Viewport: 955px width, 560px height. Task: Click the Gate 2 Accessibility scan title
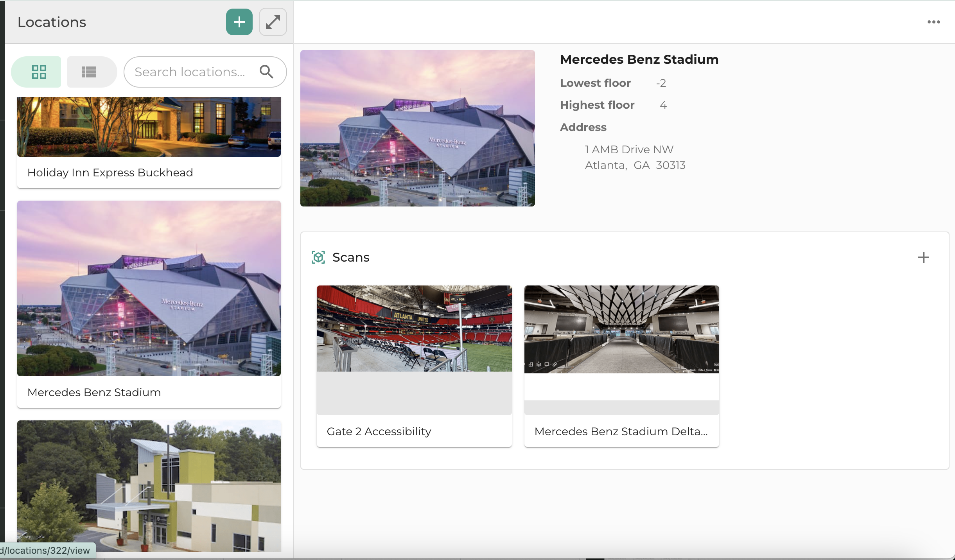pos(379,431)
